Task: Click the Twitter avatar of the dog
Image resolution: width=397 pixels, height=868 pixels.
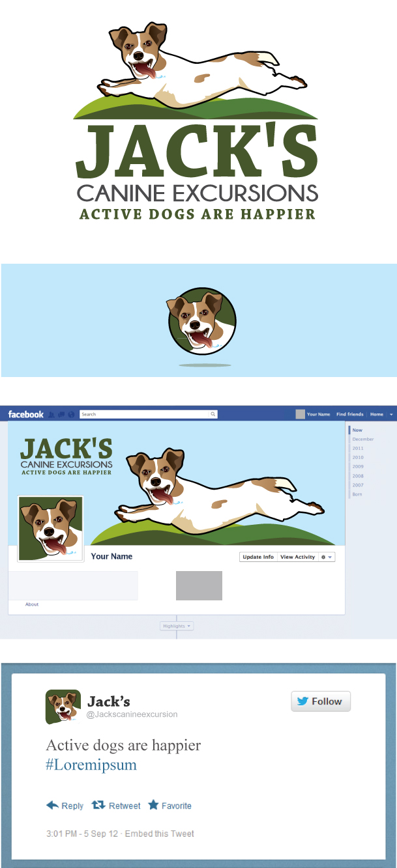Action: [x=63, y=707]
